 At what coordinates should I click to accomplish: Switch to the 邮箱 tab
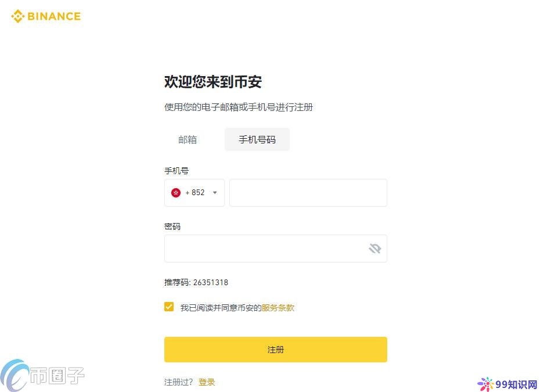[x=188, y=139]
